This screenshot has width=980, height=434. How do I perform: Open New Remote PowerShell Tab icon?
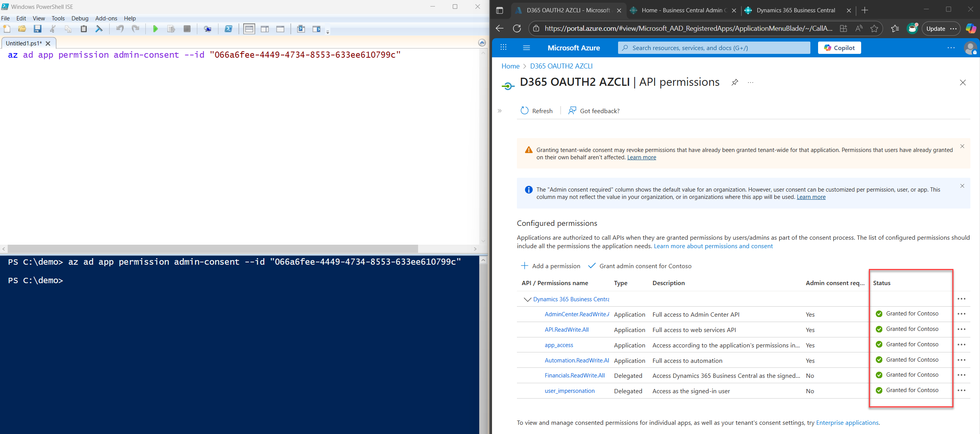coord(208,29)
